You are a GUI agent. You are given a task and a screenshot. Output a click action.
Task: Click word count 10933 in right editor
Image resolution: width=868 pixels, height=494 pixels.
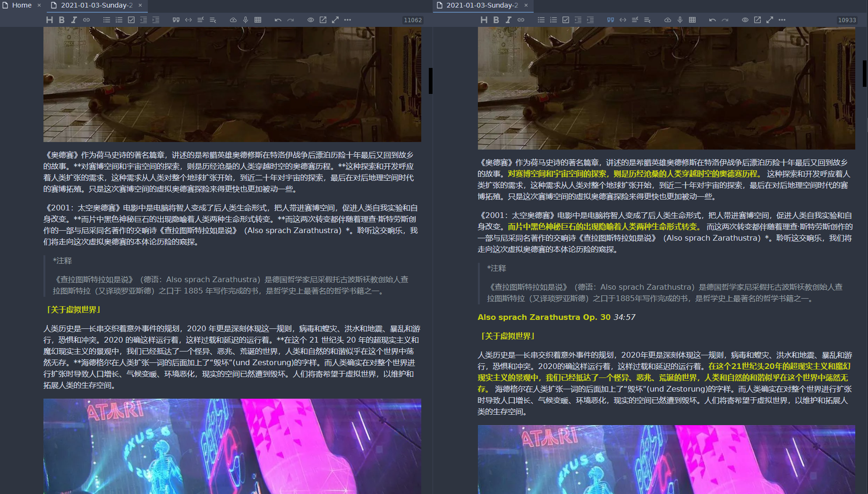tap(847, 20)
